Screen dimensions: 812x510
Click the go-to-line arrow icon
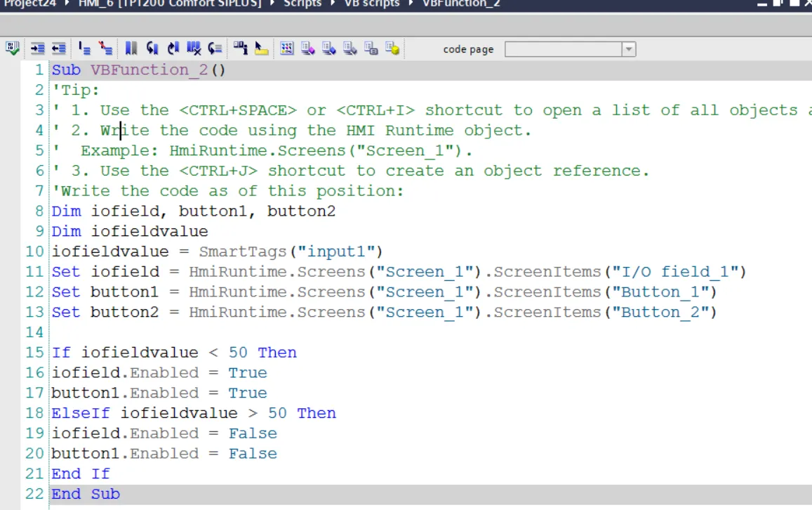(x=215, y=48)
